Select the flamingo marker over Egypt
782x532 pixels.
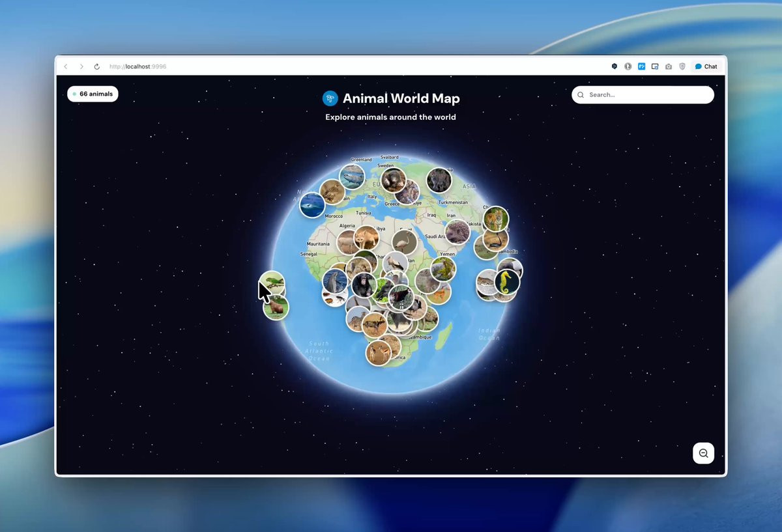click(x=404, y=242)
